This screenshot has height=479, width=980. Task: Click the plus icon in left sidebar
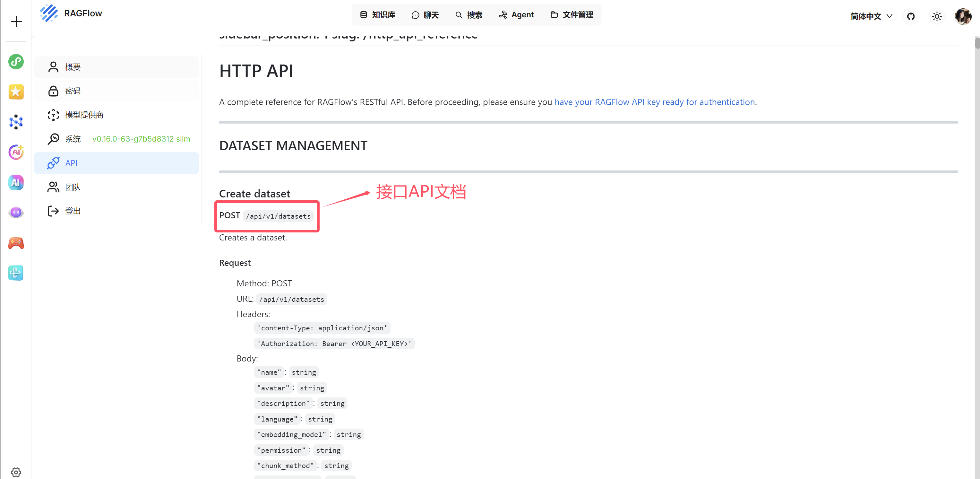[16, 21]
